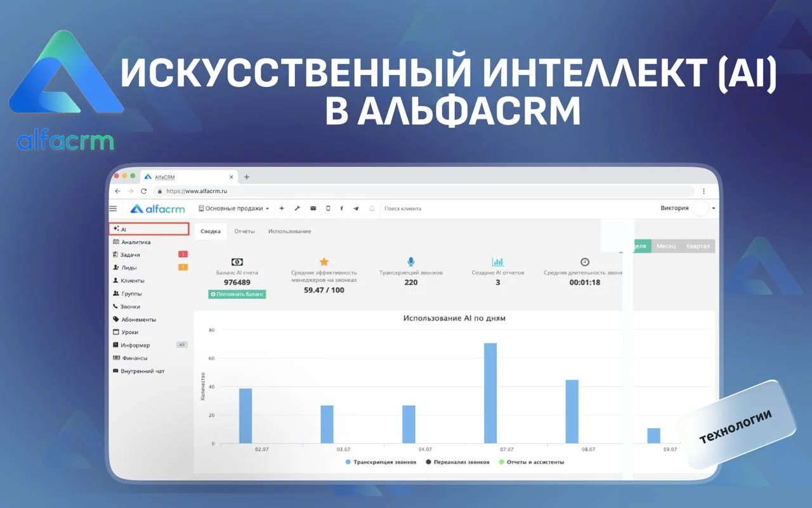Close the AlfaCRM browser tab

click(231, 177)
